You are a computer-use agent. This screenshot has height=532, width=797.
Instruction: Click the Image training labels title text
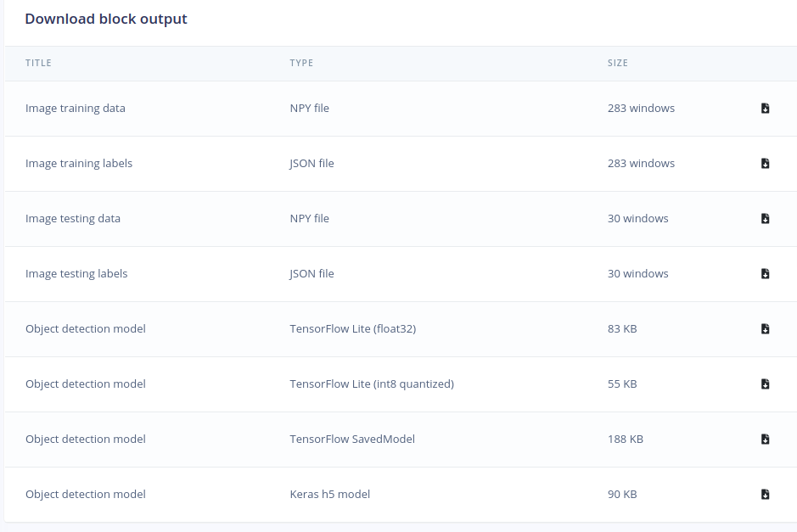(x=79, y=163)
